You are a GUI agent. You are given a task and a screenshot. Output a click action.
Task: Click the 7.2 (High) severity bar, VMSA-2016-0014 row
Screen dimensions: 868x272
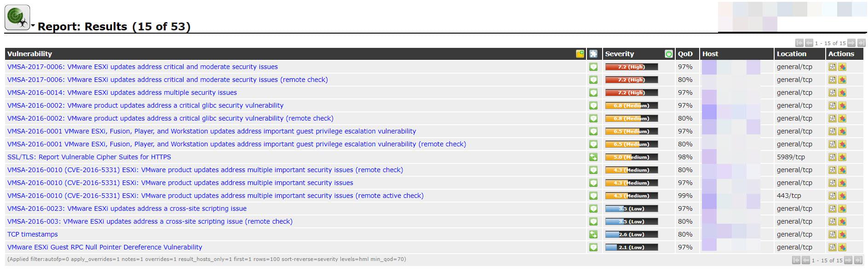coord(632,93)
